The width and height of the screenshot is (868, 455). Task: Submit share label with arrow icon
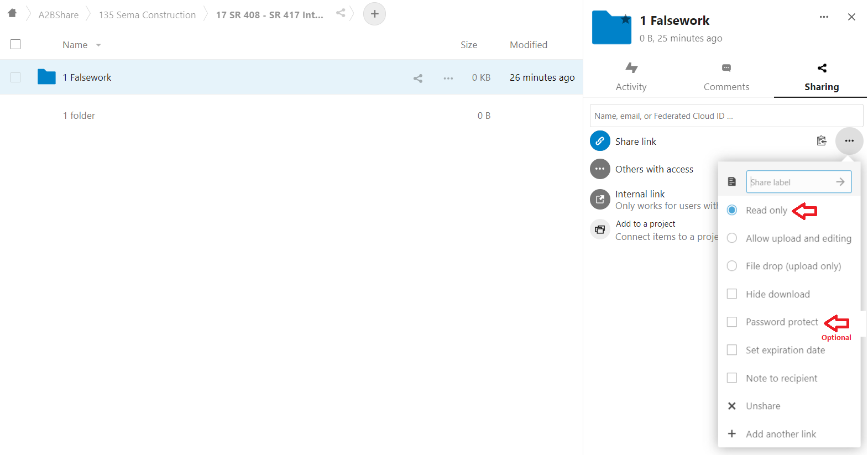pos(840,182)
